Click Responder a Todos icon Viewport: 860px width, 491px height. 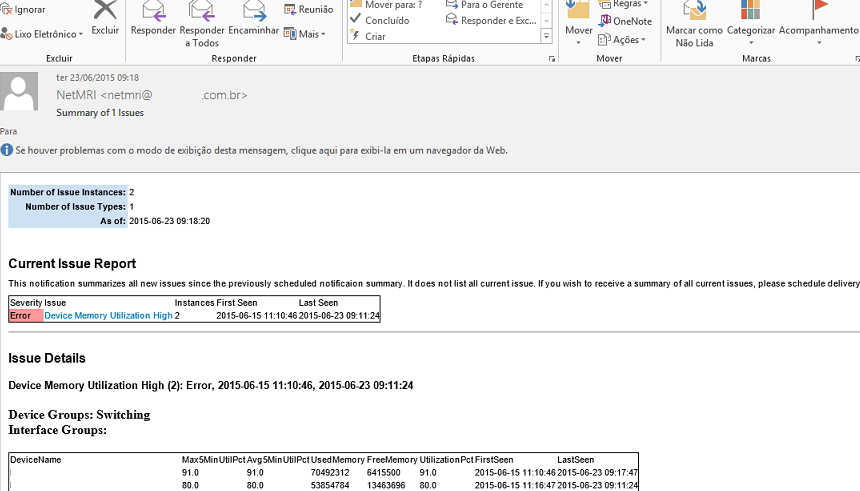point(203,13)
